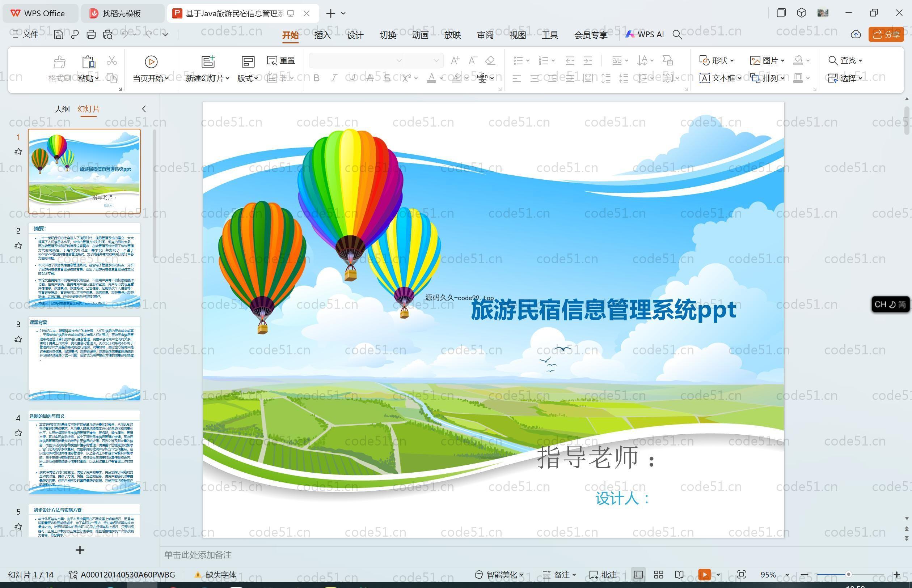The image size is (912, 588).
Task: Open the Shapes dropdown
Action: [x=716, y=60]
